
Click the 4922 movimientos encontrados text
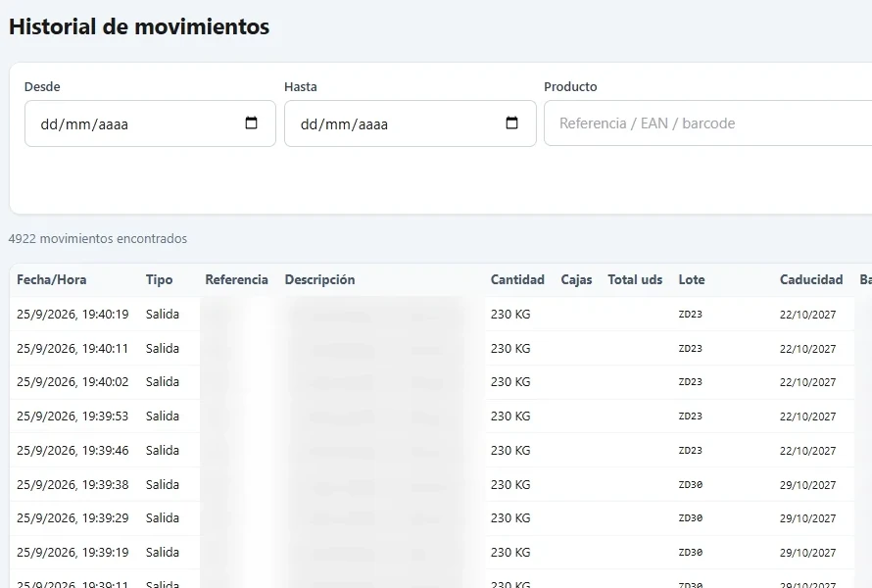coord(98,239)
